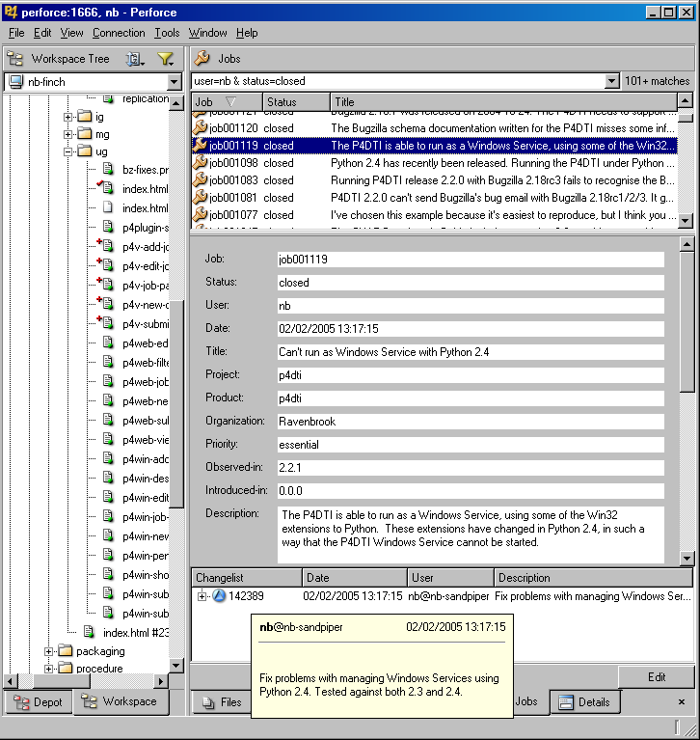The image size is (700, 740).
Task: Click the changelist 142389 icon
Action: (219, 596)
